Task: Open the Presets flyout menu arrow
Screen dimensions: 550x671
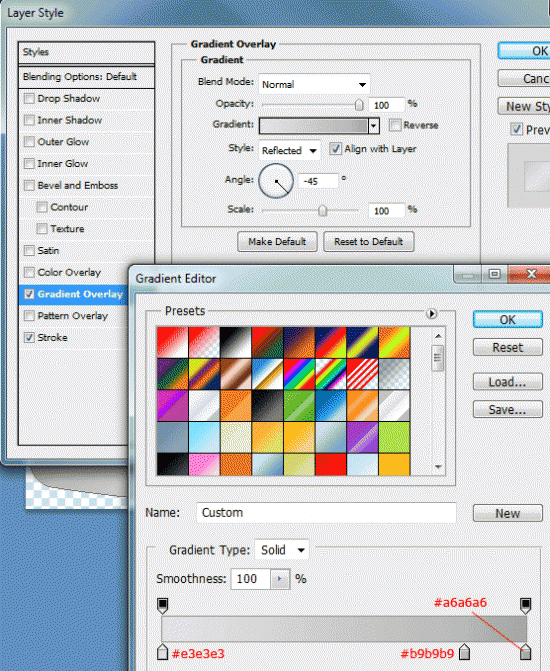Action: pyautogui.click(x=431, y=314)
